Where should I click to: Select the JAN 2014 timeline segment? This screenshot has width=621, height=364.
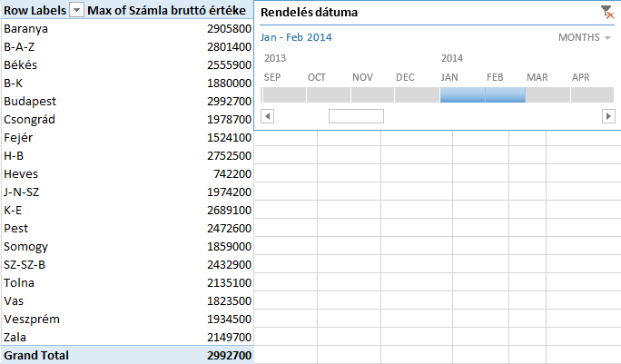(462, 95)
